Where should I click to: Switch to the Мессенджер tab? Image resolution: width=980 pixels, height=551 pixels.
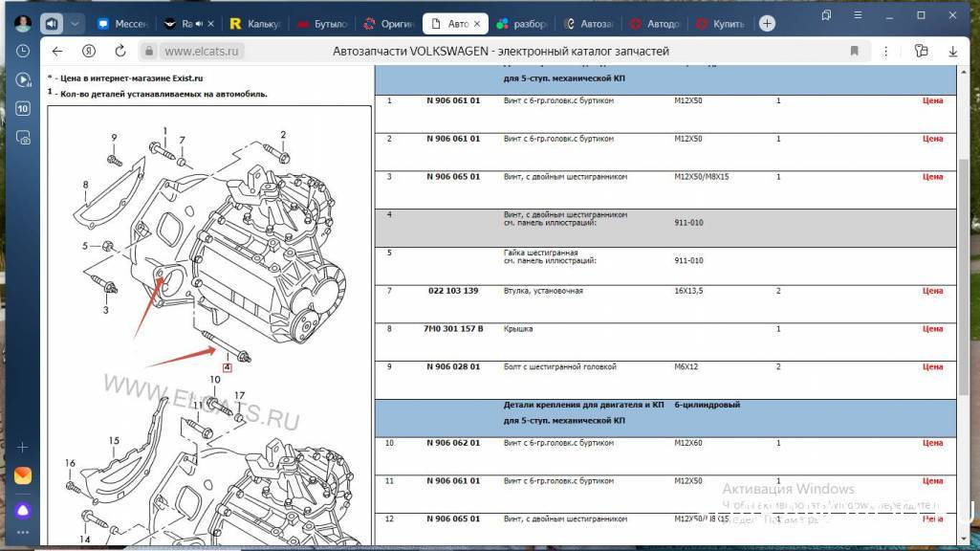(x=123, y=23)
